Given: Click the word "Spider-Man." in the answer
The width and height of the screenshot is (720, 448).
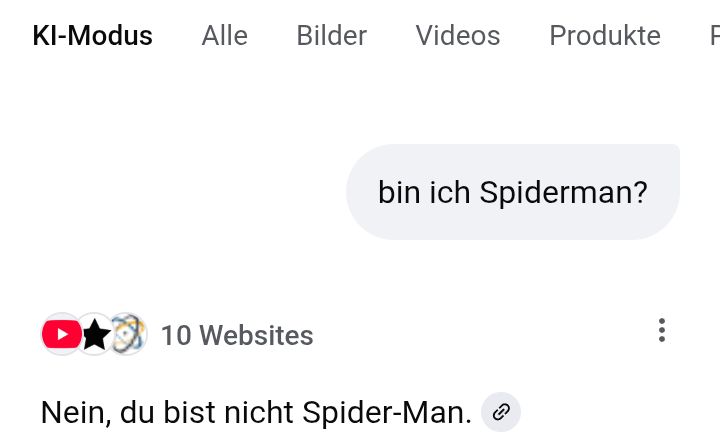Looking at the screenshot, I should pyautogui.click(x=386, y=412).
